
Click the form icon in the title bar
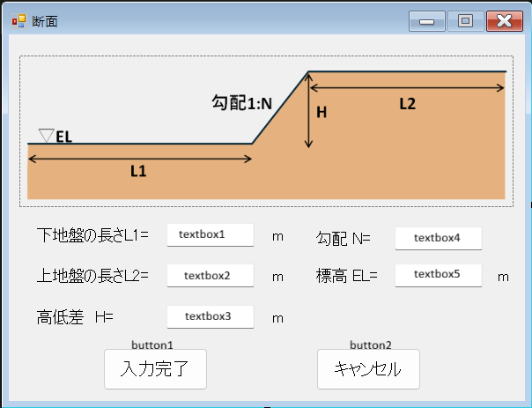pyautogui.click(x=18, y=20)
